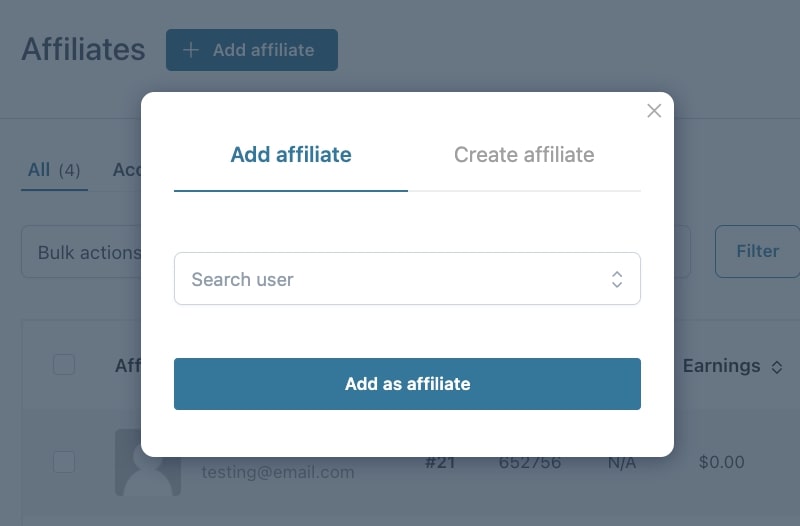Click the testing@email.com affiliate email

[278, 472]
